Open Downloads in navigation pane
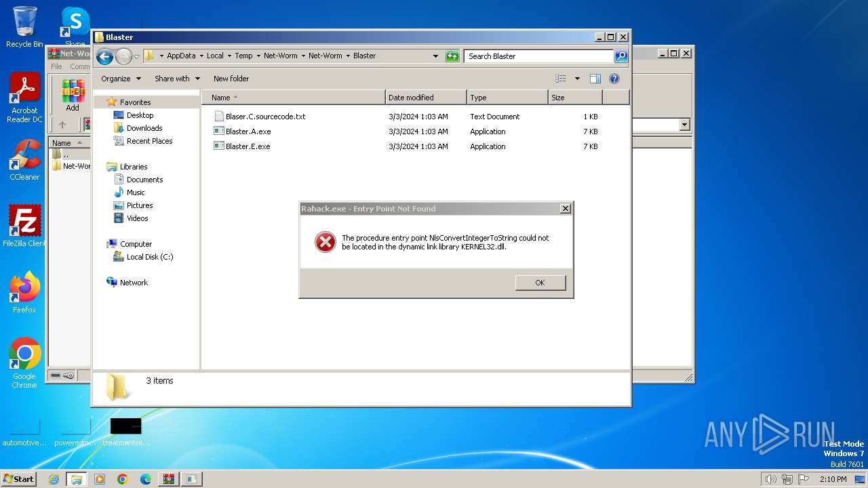The height and width of the screenshot is (488, 868). (144, 128)
